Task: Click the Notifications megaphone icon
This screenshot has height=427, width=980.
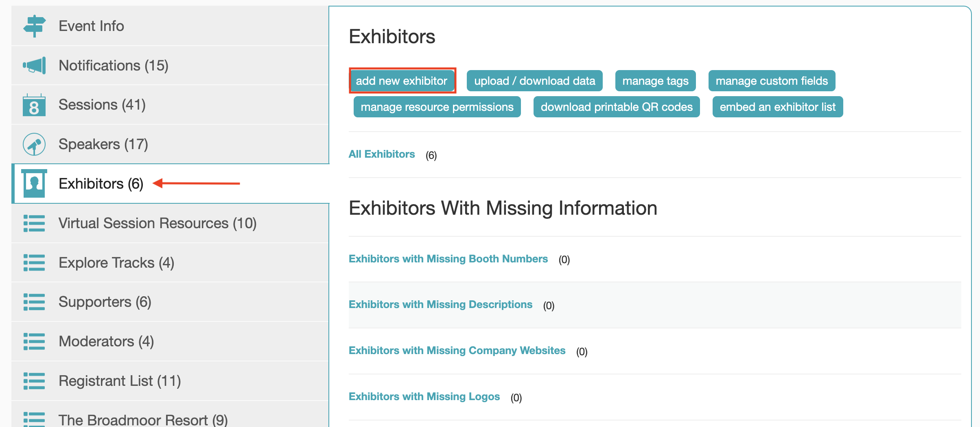Action: (x=35, y=65)
